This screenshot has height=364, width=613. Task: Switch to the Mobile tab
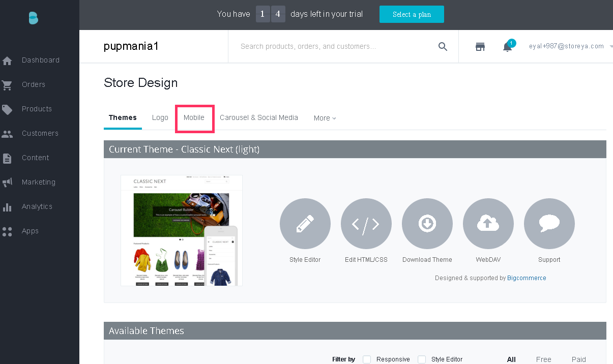point(194,117)
